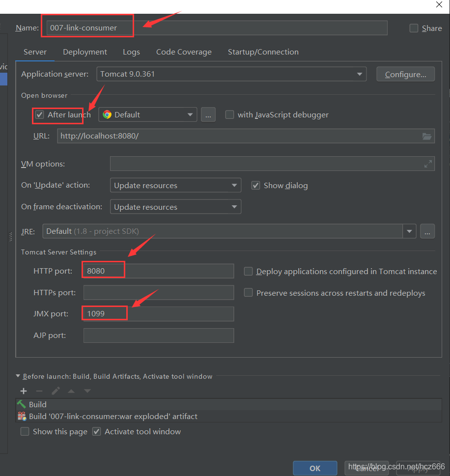Click the move-down arrow in before-launch toolbar

(x=87, y=391)
